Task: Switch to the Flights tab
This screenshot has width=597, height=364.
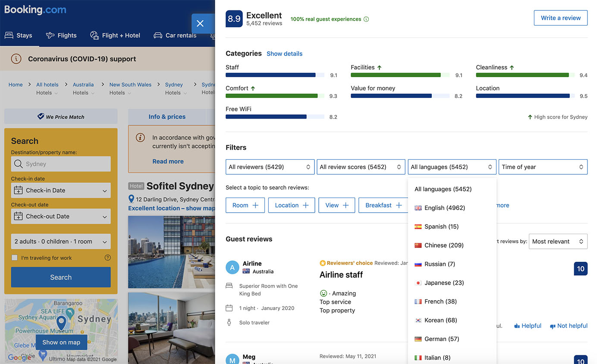Action: 61,35
